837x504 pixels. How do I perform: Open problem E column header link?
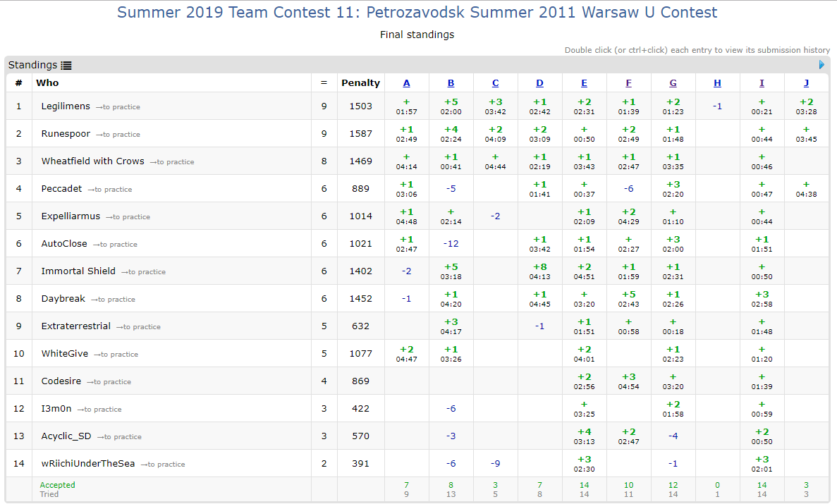pyautogui.click(x=584, y=83)
